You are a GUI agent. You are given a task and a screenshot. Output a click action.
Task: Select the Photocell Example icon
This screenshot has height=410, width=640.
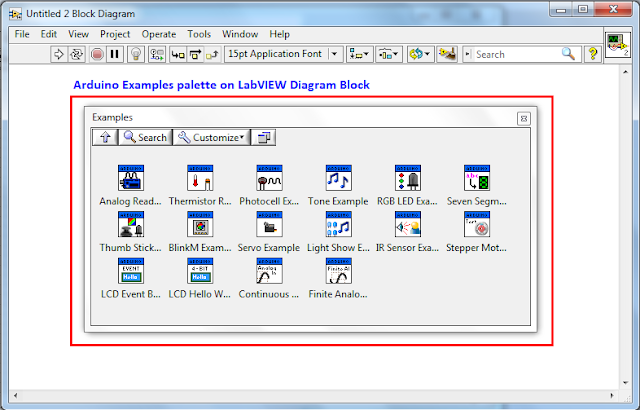coord(269,178)
